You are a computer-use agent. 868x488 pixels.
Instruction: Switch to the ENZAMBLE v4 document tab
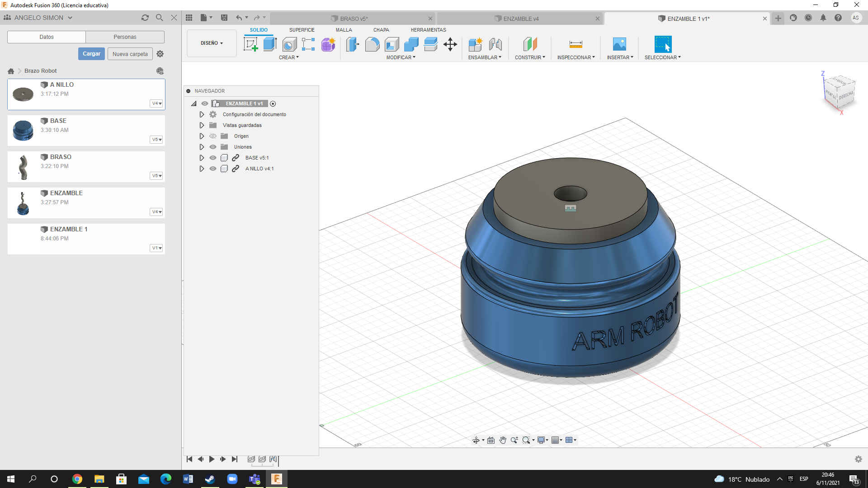pos(521,19)
